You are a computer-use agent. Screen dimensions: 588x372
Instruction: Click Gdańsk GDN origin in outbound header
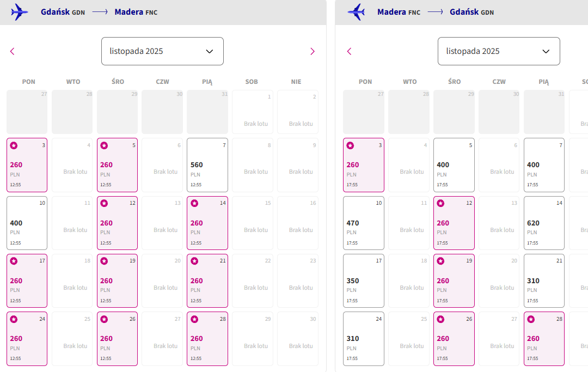[x=63, y=12]
